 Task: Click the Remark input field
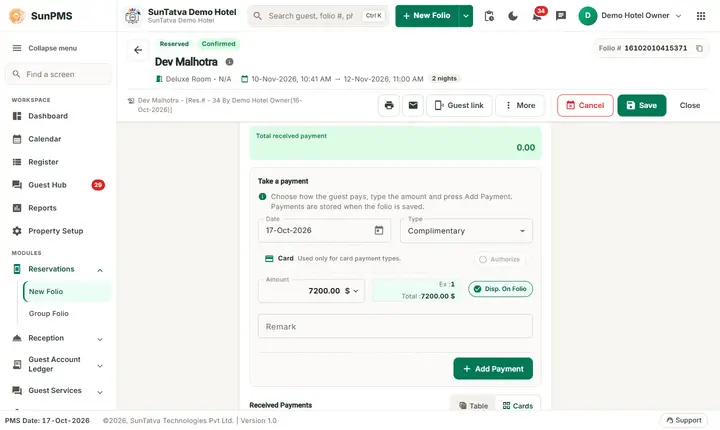click(x=395, y=326)
